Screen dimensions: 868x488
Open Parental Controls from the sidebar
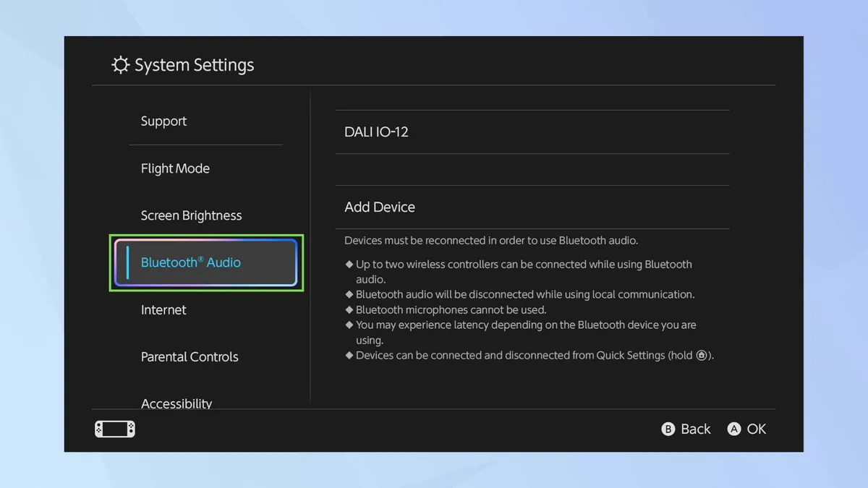click(x=190, y=356)
